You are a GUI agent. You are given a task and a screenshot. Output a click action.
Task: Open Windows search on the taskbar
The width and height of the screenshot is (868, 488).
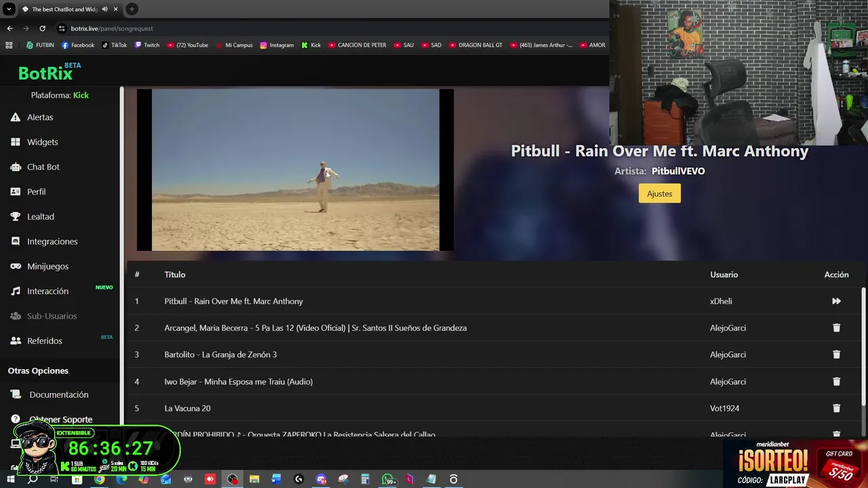pyautogui.click(x=33, y=479)
